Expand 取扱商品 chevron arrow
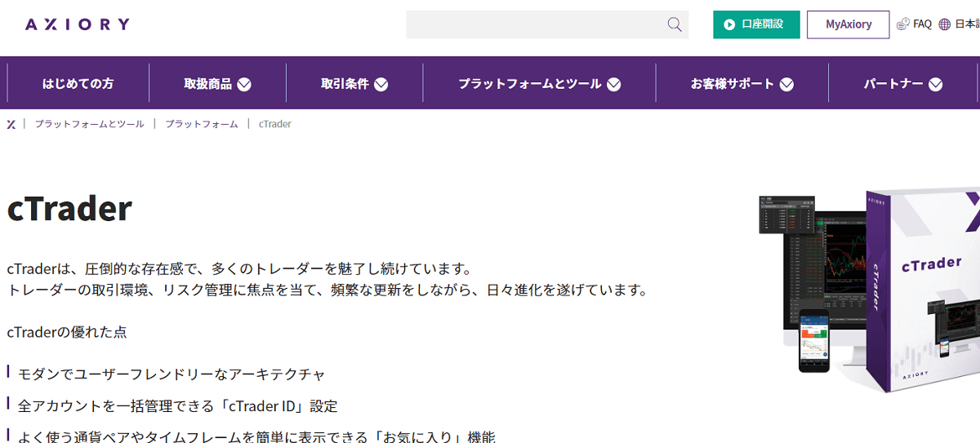The image size is (980, 443). 244,84
